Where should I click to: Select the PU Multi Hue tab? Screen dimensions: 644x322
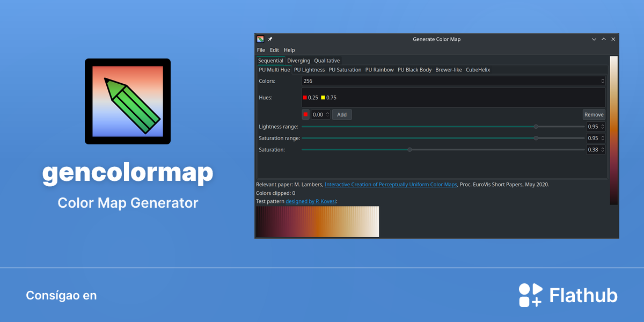click(x=274, y=70)
